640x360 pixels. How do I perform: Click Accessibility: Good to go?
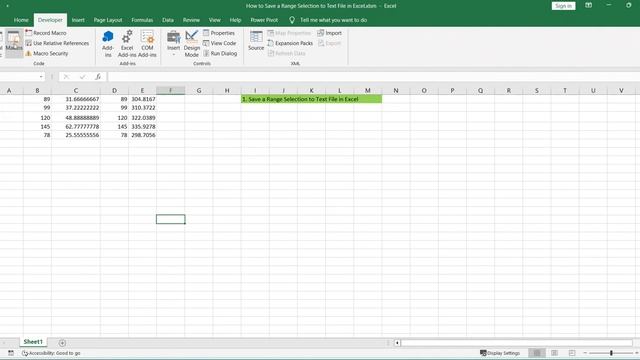pos(51,353)
